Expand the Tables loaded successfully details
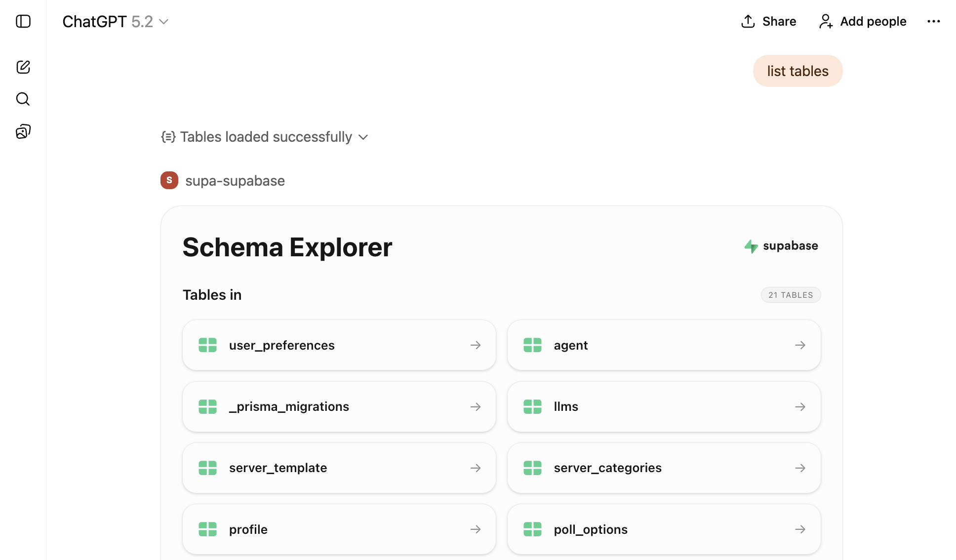 tap(265, 137)
